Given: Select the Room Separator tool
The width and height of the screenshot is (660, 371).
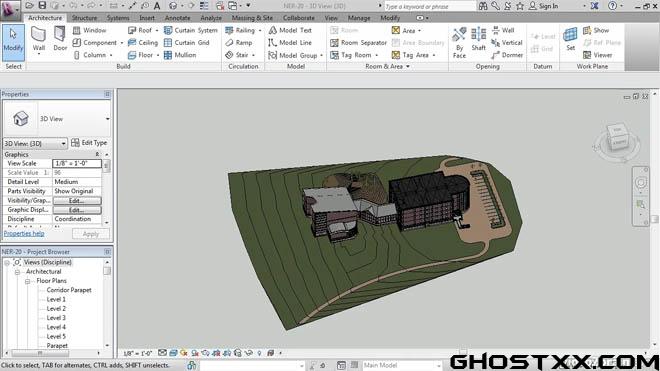Looking at the screenshot, I should click(358, 43).
